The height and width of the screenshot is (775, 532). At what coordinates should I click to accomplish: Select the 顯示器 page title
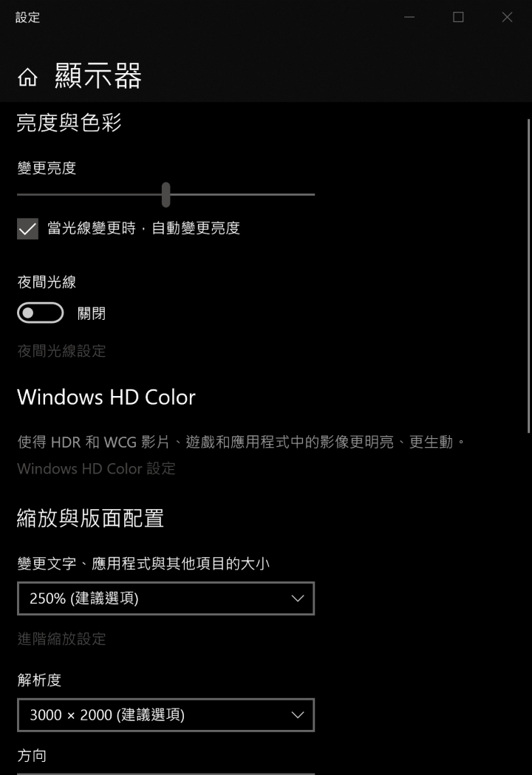click(98, 76)
